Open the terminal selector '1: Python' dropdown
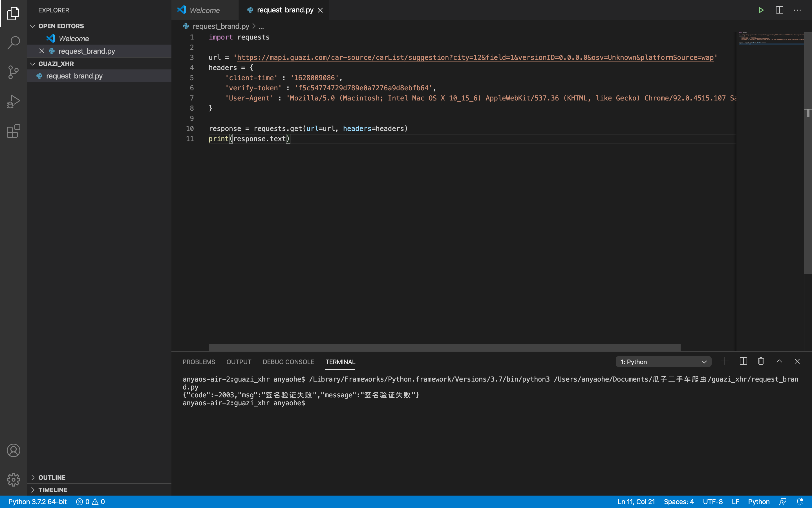 pos(663,362)
